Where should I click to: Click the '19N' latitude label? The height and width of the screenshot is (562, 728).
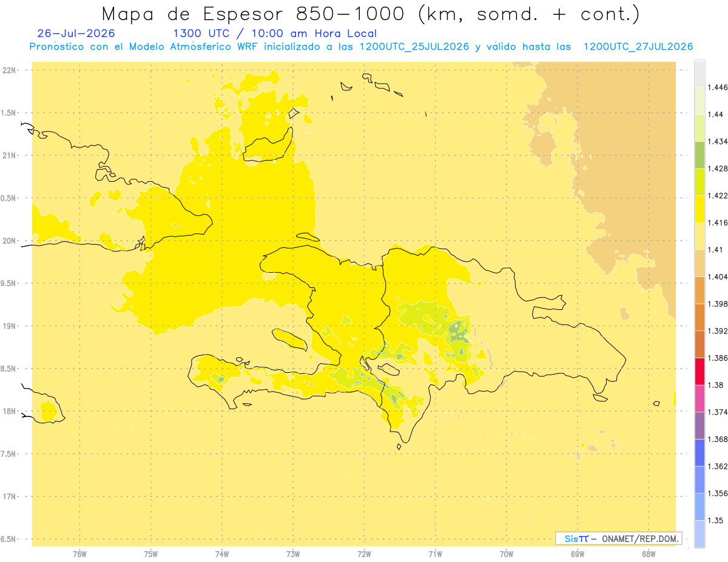(8, 326)
